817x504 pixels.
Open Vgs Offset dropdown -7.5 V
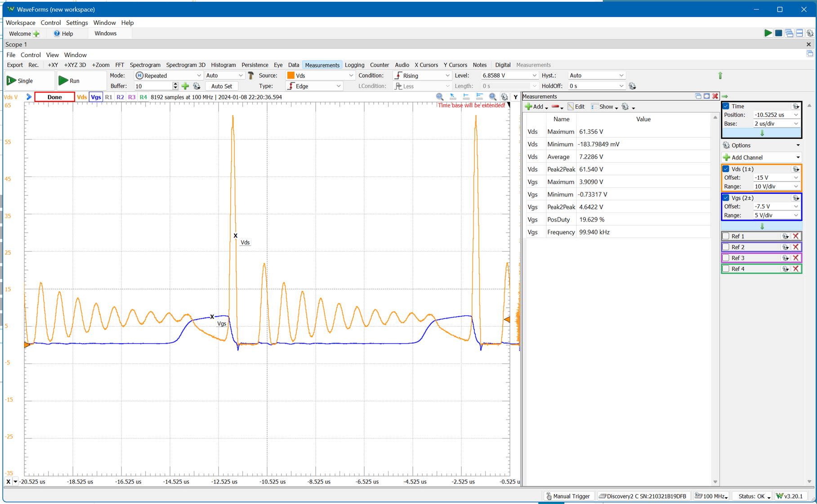point(776,207)
